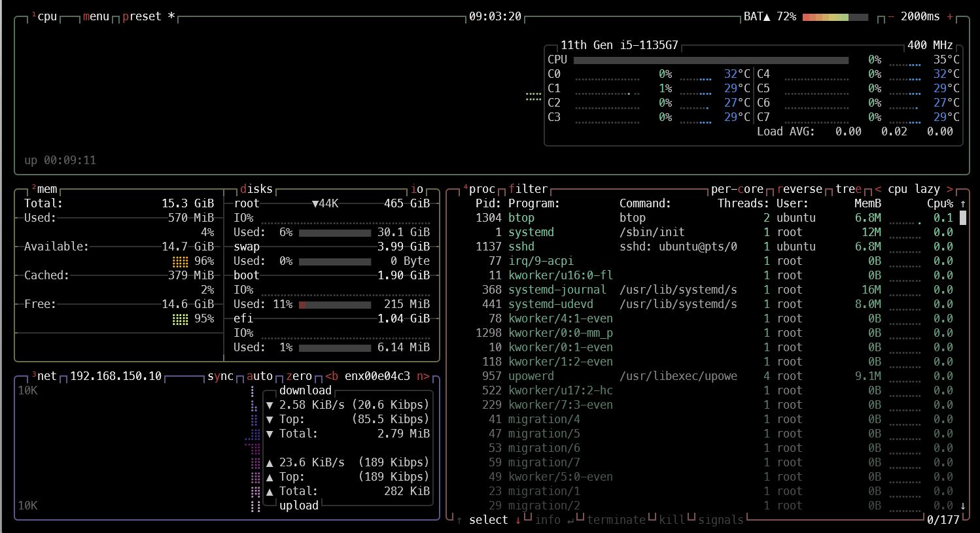Viewport: 980px width, 533px height.
Task: Switch sorting to previous column with left arrow
Action: pyautogui.click(x=878, y=189)
